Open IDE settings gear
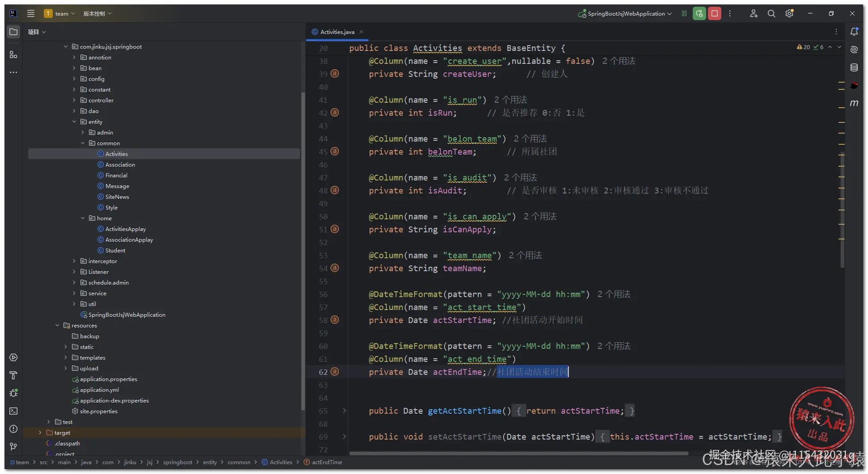 tap(789, 13)
